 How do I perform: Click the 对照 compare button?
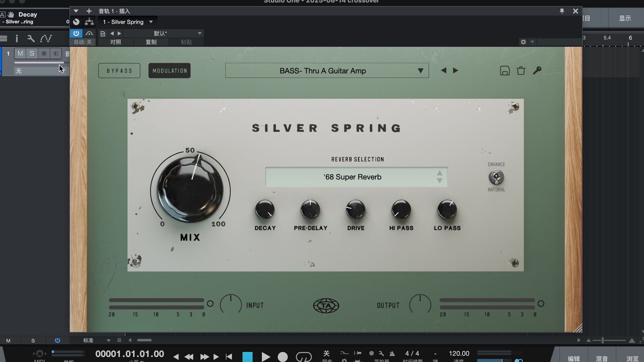[x=115, y=42]
